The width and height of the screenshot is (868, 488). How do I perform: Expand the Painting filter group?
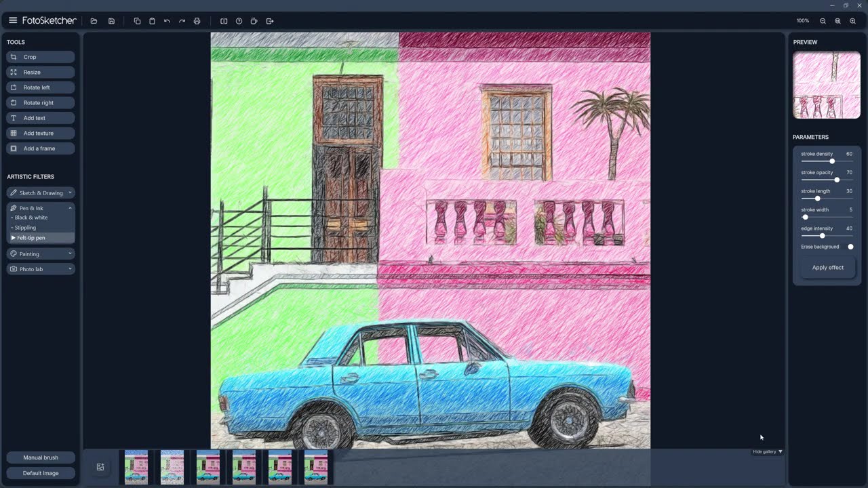click(41, 254)
